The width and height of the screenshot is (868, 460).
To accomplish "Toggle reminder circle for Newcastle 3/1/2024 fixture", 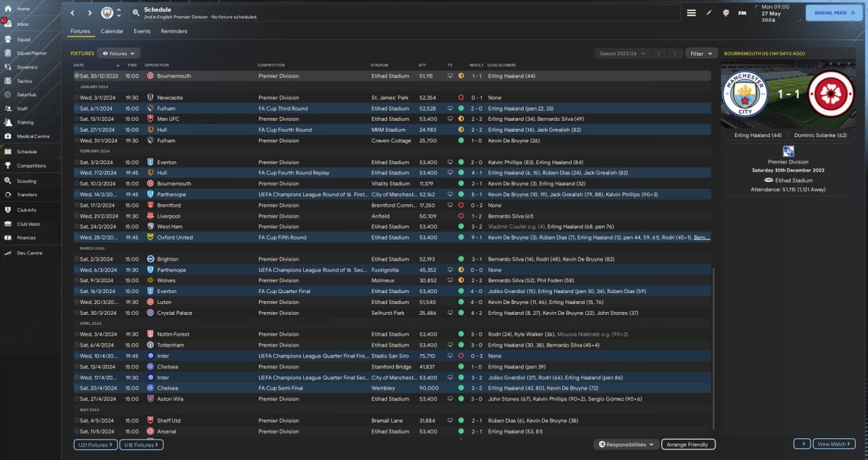I will click(x=77, y=98).
